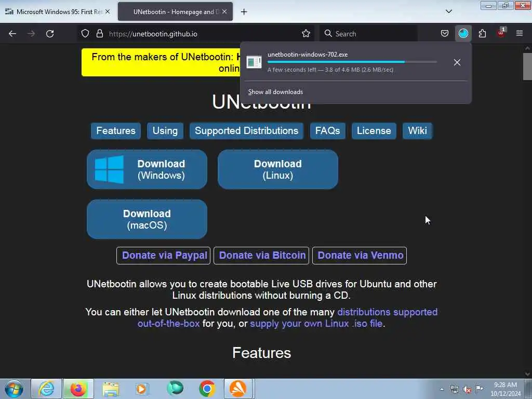This screenshot has height=399, width=532.
Task: Open the Wiki link
Action: (417, 131)
